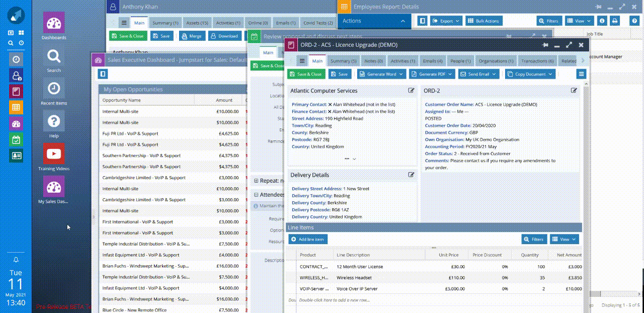This screenshot has width=644, height=313.
Task: Open the Generate Word dropdown
Action: point(381,74)
